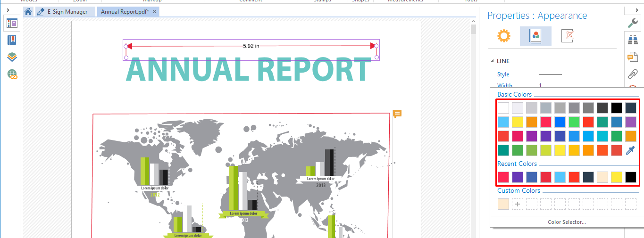
Task: Open the line Style dropdown
Action: coord(551,74)
